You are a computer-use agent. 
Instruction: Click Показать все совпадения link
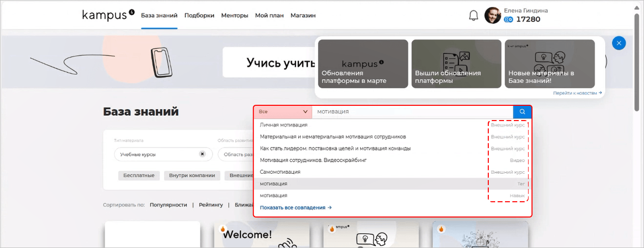(x=296, y=208)
